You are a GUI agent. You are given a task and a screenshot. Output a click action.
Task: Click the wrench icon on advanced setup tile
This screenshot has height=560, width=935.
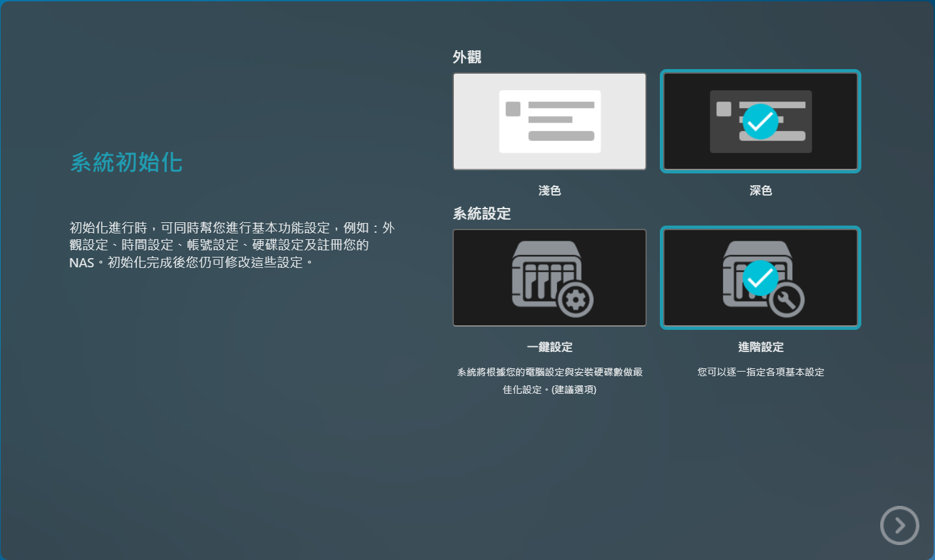coord(787,300)
